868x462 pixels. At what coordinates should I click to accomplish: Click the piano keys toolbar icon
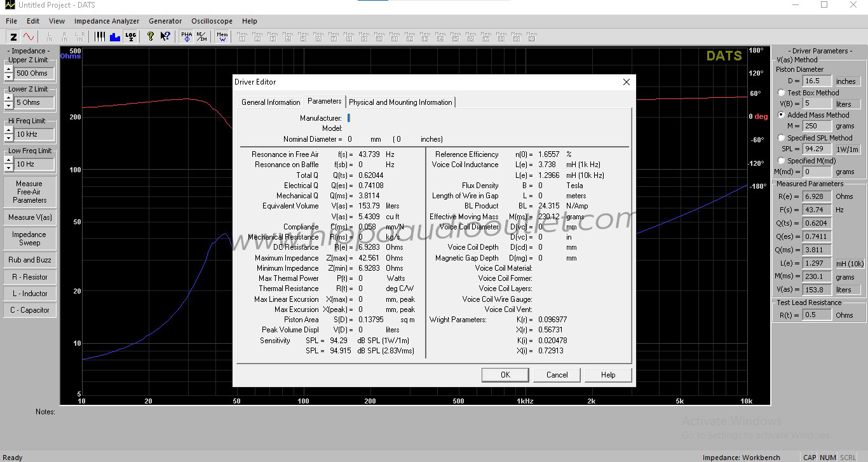[x=100, y=37]
